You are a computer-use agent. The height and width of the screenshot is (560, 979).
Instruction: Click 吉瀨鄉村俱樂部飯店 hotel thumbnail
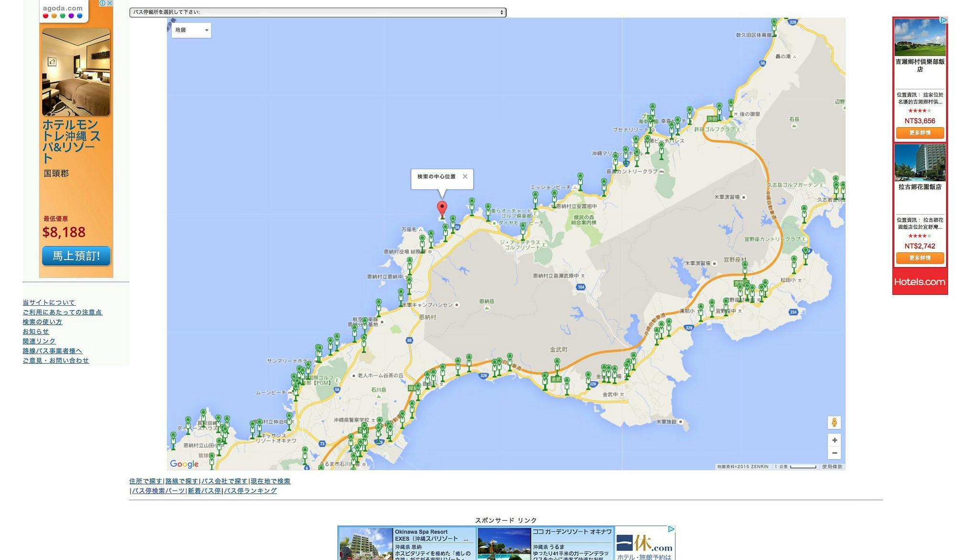coord(920,37)
